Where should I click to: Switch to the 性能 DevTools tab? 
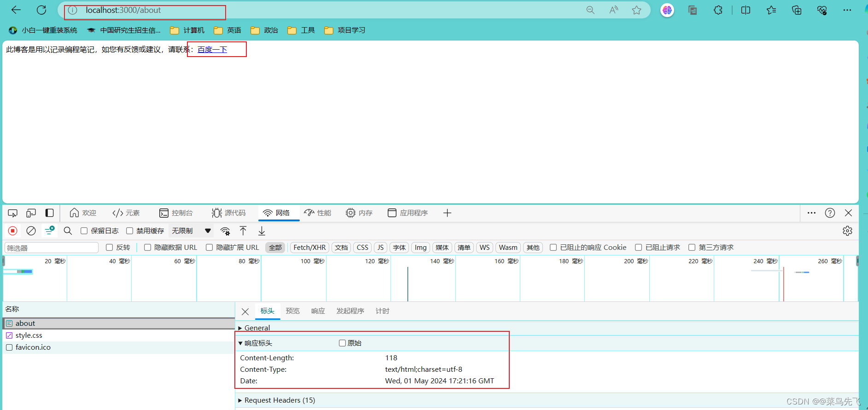(318, 213)
